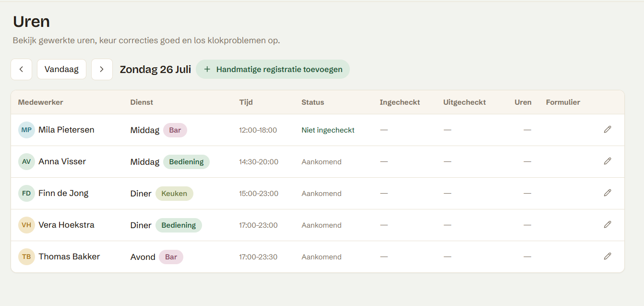Click the Uitgecheckt column header
This screenshot has width=644, height=306.
click(x=465, y=102)
